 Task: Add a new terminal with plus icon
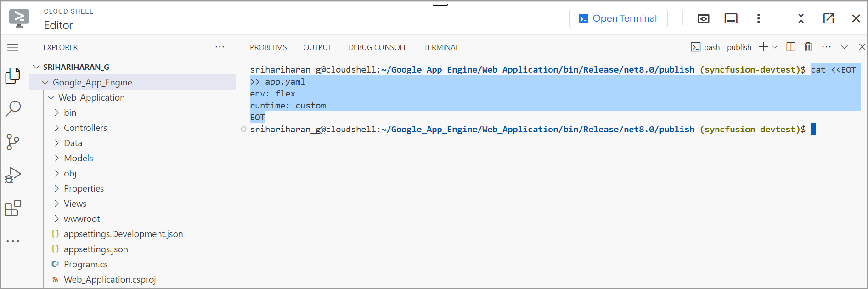pos(763,47)
